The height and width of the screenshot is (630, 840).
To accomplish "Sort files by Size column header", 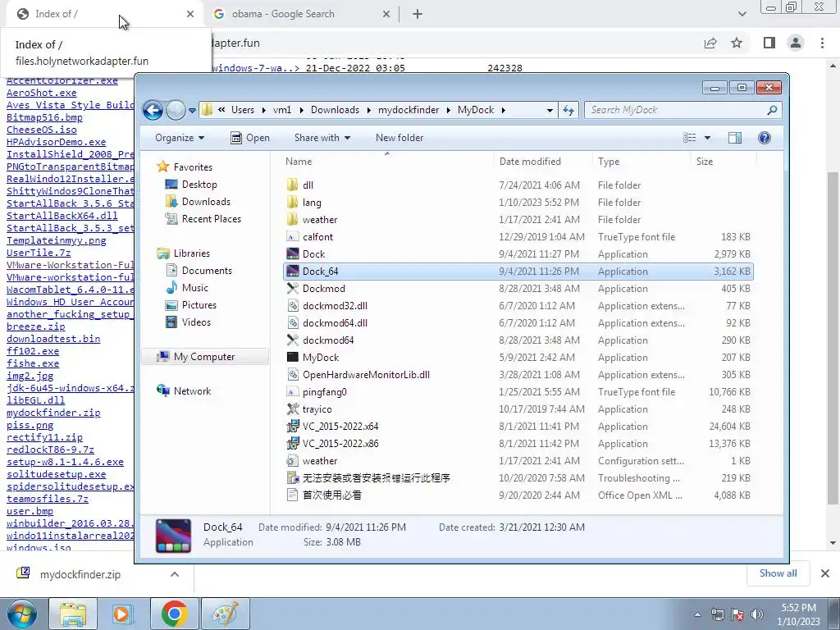I will coord(705,162).
